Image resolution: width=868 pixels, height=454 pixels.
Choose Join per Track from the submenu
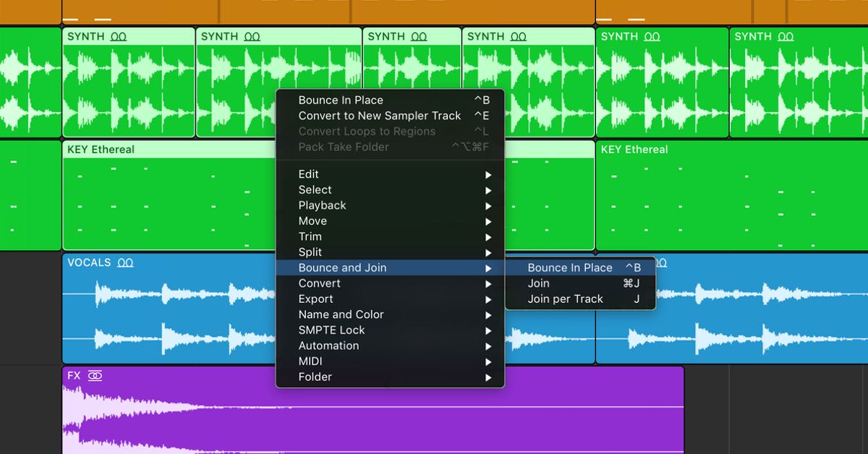click(x=565, y=299)
